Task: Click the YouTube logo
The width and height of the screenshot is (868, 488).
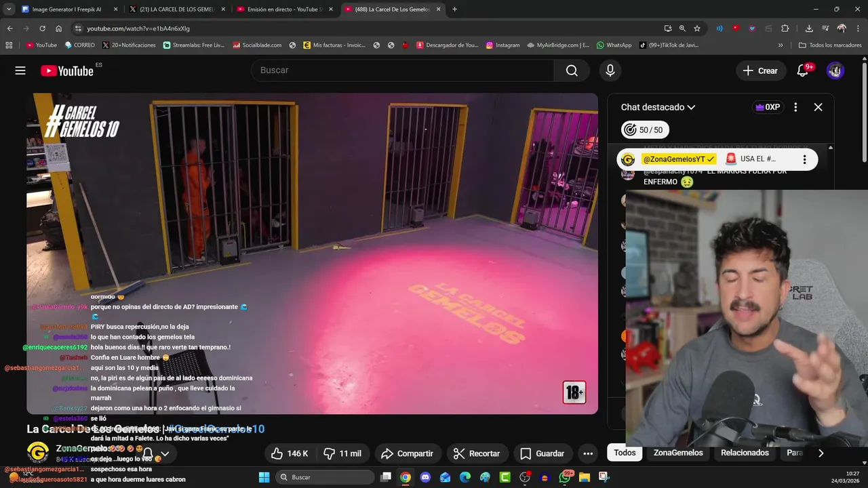Action: click(x=67, y=70)
